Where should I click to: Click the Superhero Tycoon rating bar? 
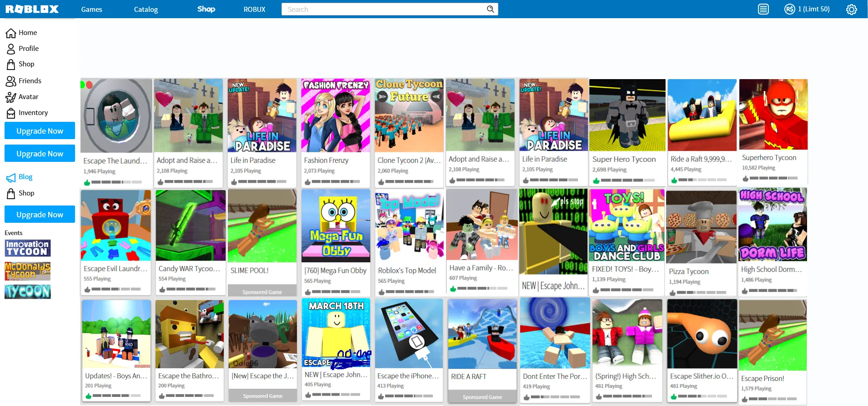coord(773,178)
